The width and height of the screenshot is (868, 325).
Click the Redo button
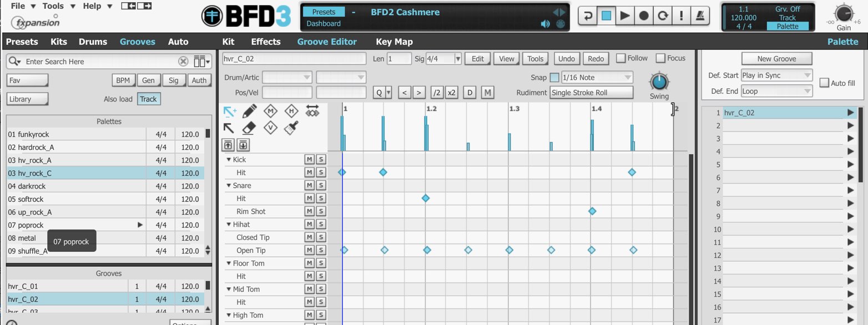(596, 58)
